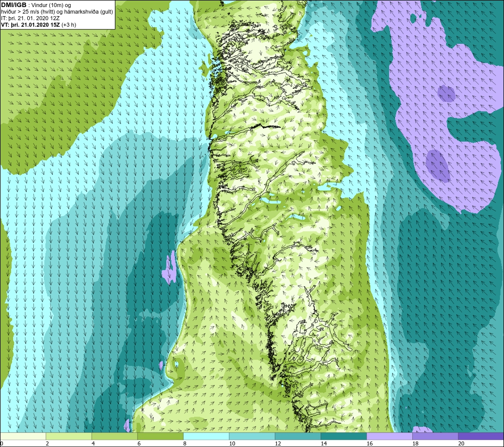
Task: Click the legend value label 14
Action: (324, 443)
